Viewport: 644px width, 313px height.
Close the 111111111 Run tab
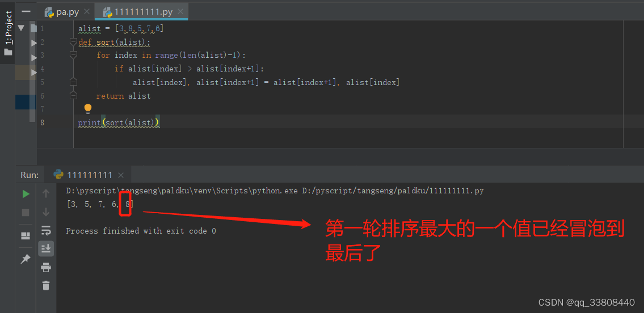(121, 175)
